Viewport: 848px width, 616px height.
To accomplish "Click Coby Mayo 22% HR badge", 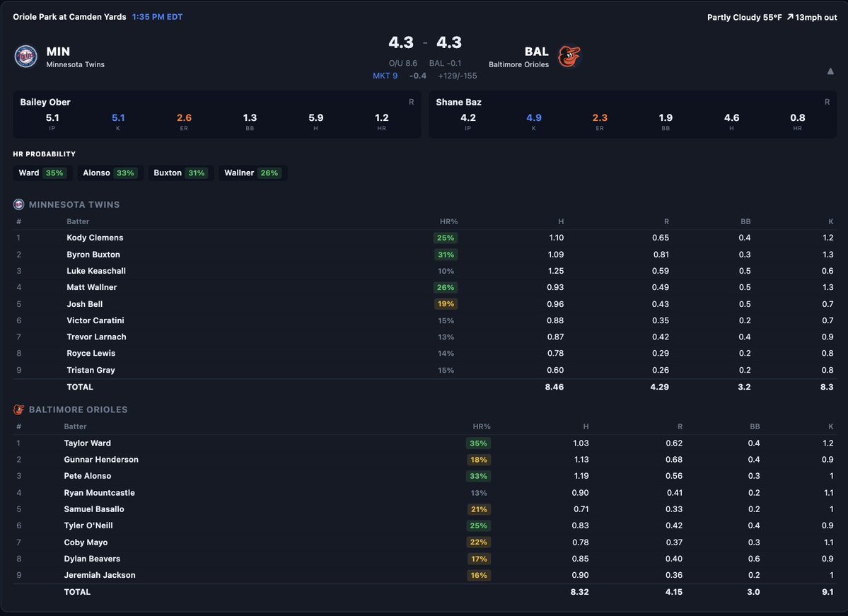I will click(479, 542).
